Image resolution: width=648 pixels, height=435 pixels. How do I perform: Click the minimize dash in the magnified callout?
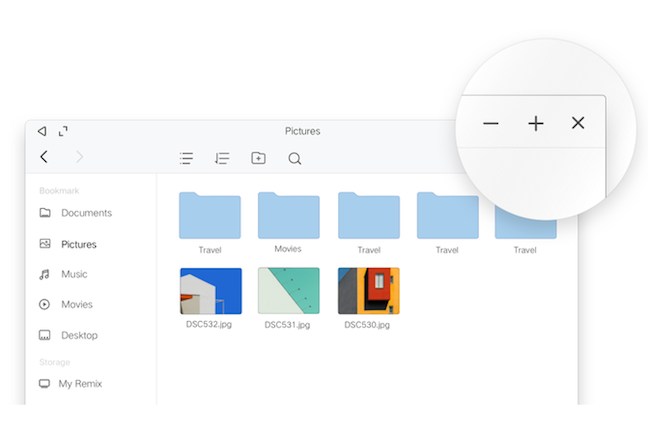click(x=491, y=123)
